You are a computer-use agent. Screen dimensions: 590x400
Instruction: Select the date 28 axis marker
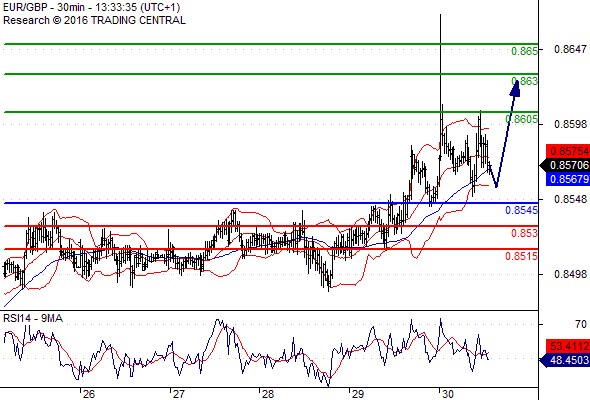point(268,394)
